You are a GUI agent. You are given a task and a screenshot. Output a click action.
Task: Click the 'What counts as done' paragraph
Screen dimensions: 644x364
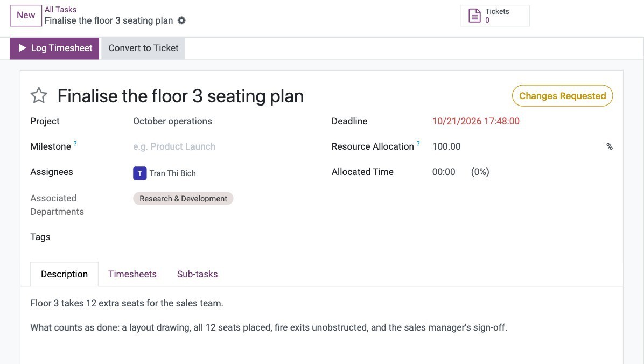[269, 327]
